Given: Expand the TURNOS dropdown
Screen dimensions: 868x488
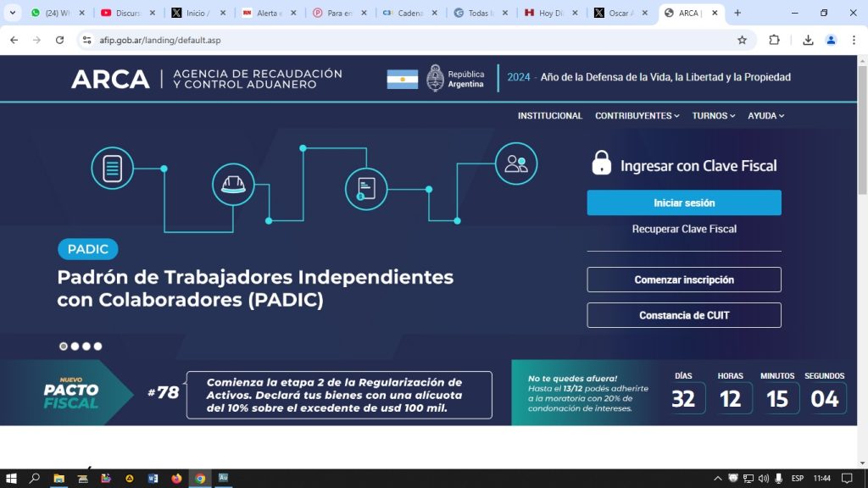Looking at the screenshot, I should pyautogui.click(x=712, y=115).
